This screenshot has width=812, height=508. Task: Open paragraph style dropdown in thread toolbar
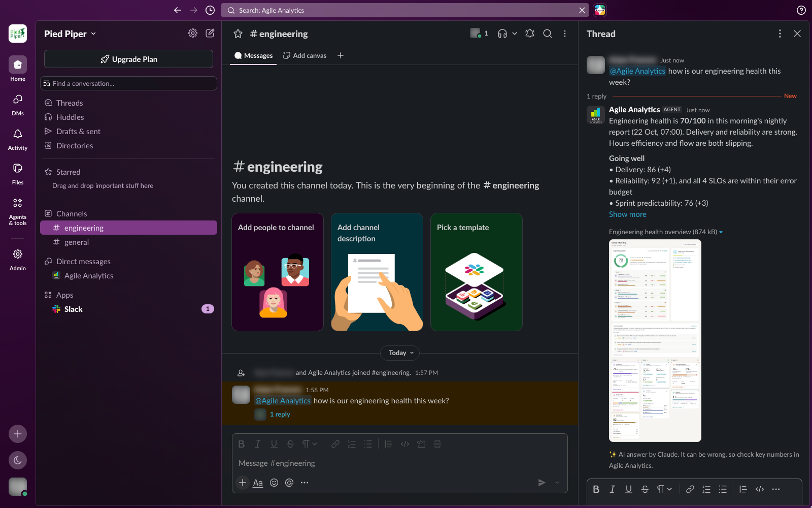pyautogui.click(x=664, y=489)
